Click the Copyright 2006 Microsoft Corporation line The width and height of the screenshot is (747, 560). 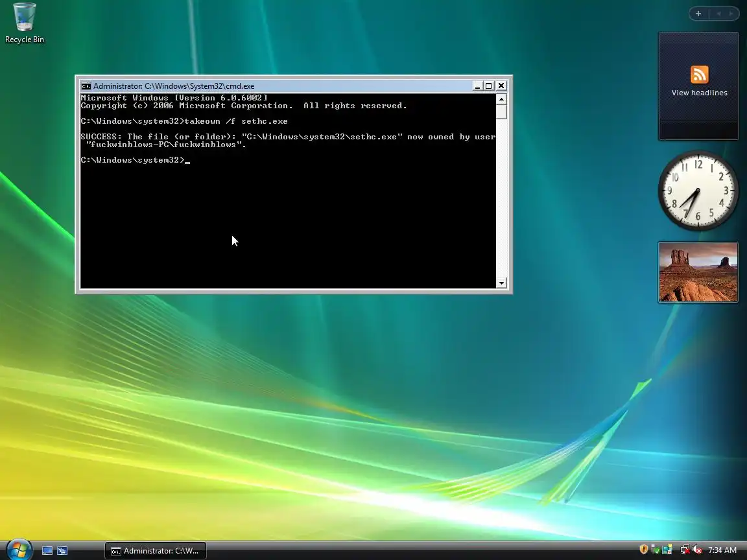[244, 106]
